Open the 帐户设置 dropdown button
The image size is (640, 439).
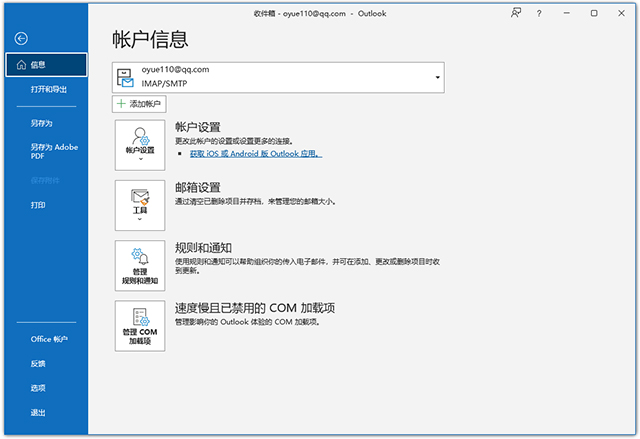point(140,145)
